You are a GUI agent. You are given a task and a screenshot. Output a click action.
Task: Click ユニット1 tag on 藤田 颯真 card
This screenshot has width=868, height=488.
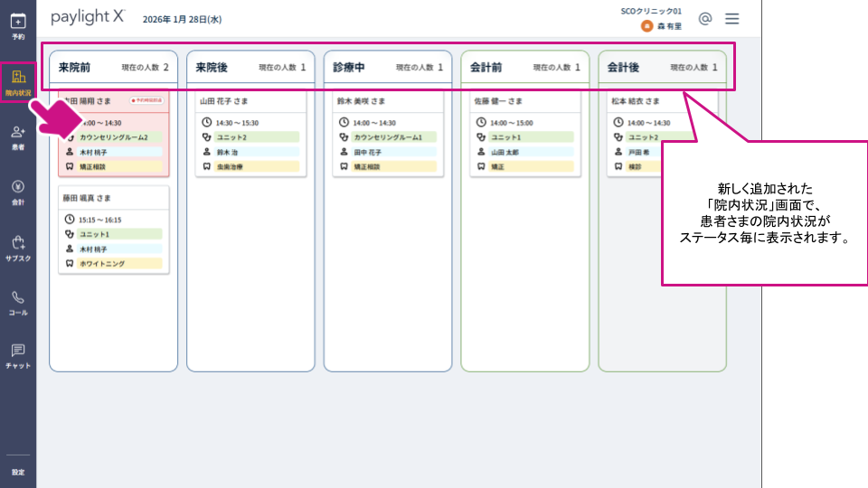[x=119, y=234]
